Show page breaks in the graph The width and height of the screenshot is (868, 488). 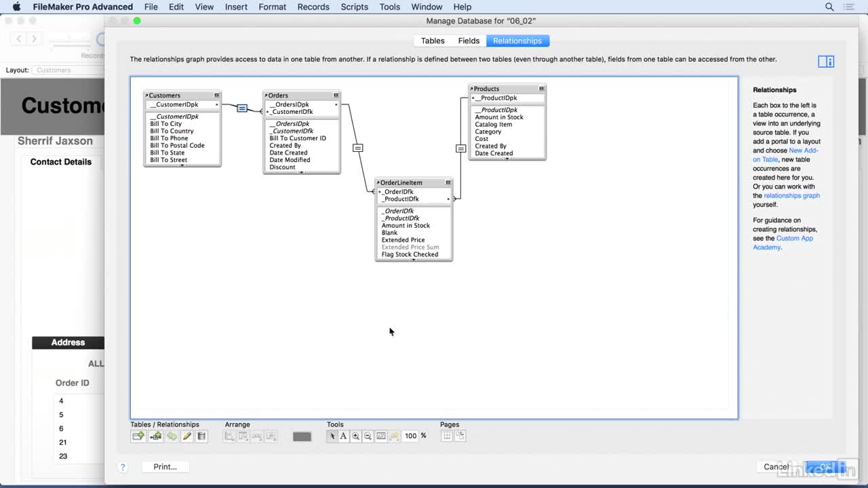click(x=447, y=436)
